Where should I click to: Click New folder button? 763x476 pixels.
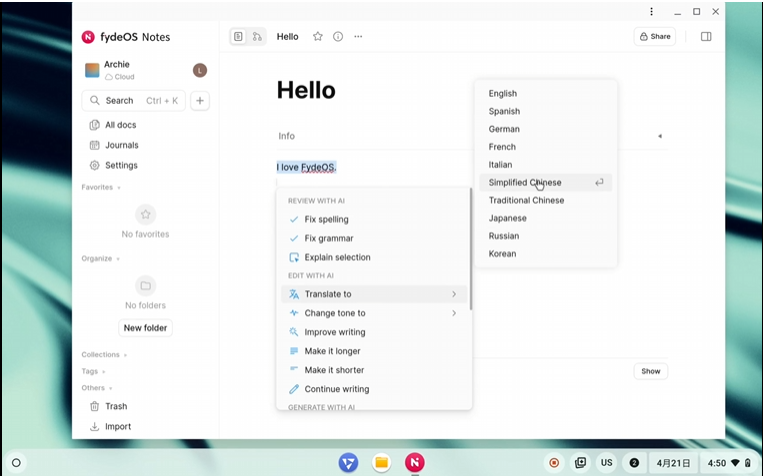click(145, 328)
